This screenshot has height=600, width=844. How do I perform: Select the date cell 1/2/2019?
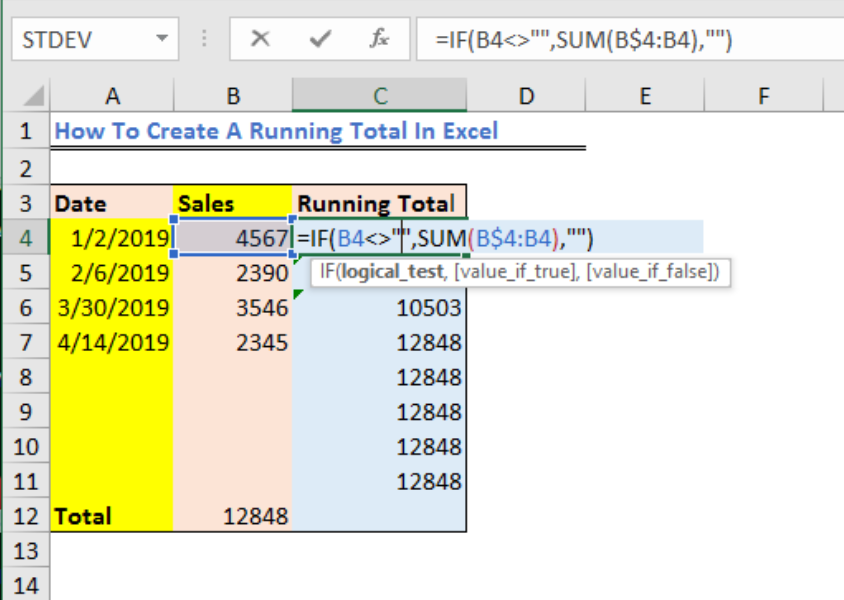click(112, 237)
